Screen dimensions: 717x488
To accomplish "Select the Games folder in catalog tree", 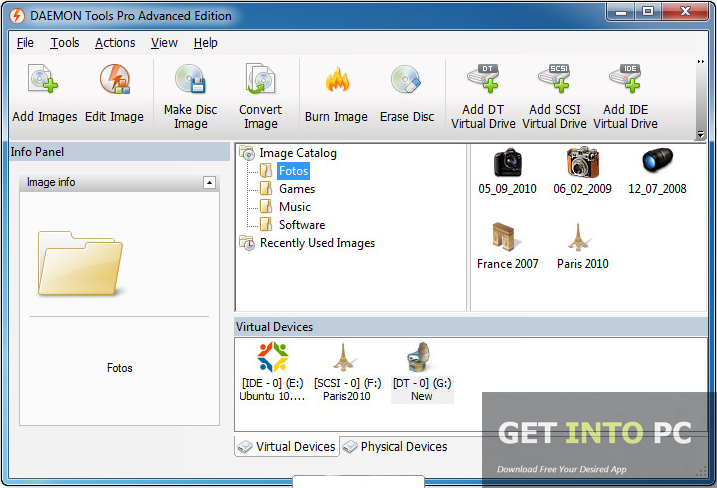I will 297,189.
